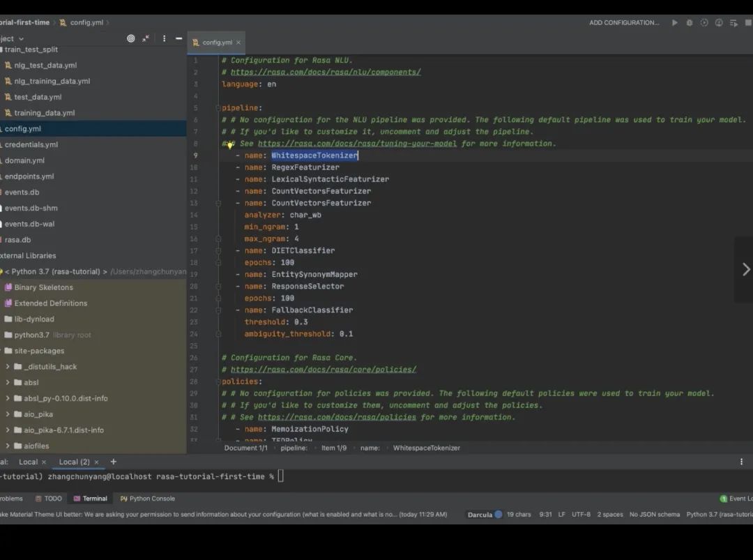Viewport: 753px width, 560px height.
Task: Open the Terminal tool window tab
Action: (90, 499)
